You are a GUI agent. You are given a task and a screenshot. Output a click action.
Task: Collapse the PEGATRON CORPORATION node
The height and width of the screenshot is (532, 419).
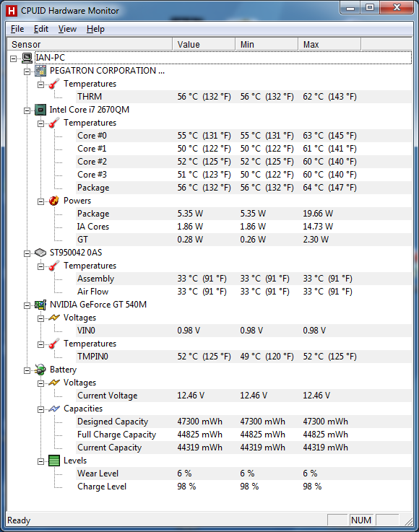(x=27, y=71)
